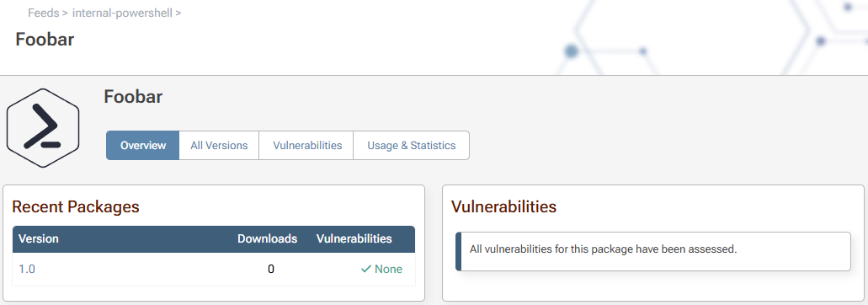The image size is (868, 305).
Task: Click the None vulnerabilities status text
Action: click(389, 270)
